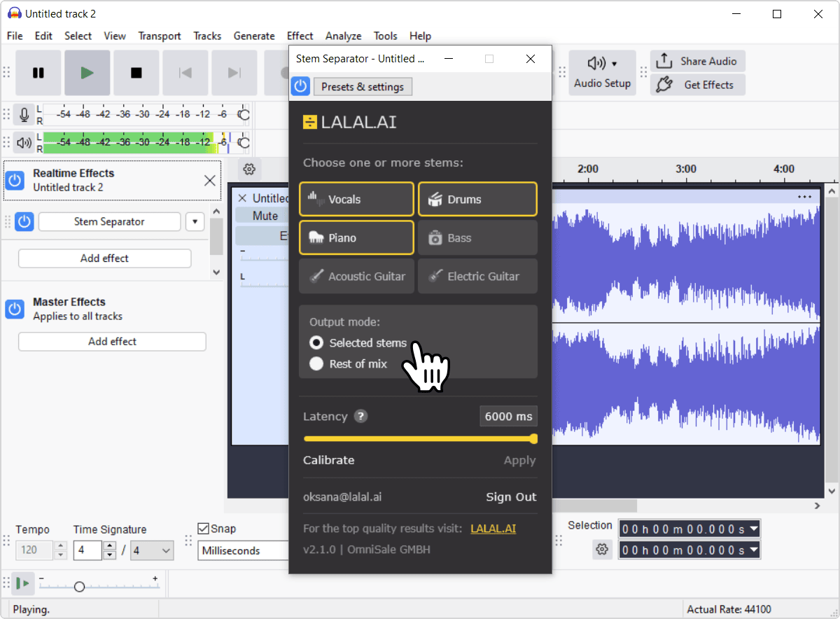Click the Latency help question icon
This screenshot has height=619, width=840.
point(360,417)
